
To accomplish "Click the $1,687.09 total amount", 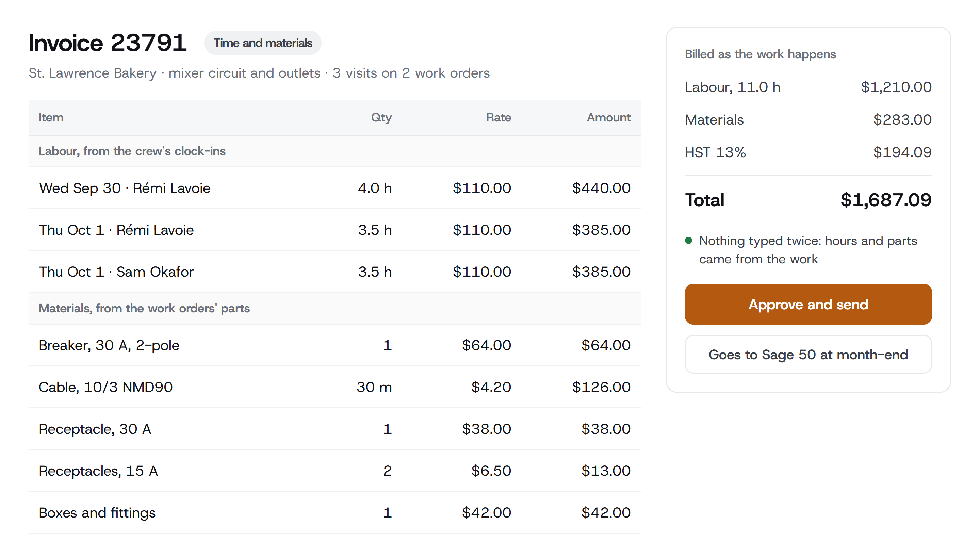I will click(x=886, y=200).
